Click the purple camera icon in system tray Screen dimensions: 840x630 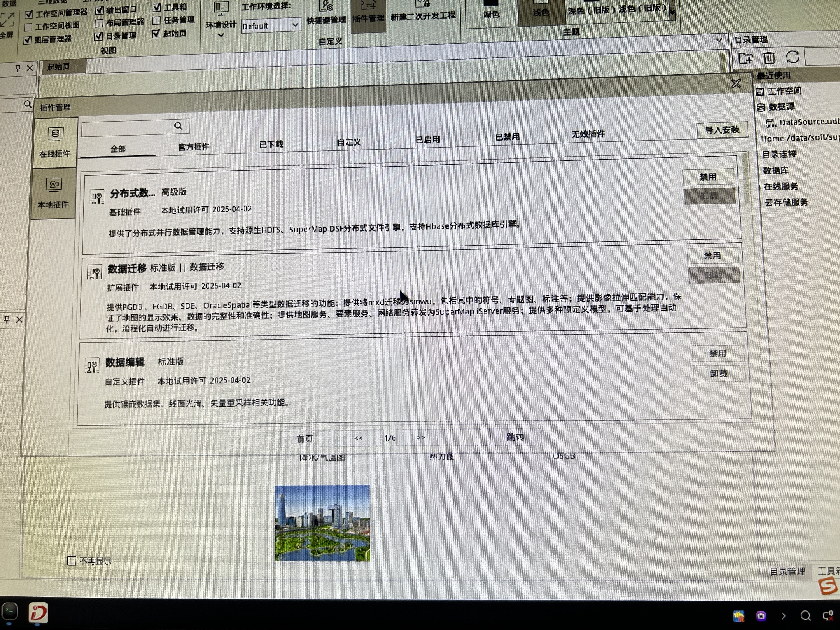761,616
